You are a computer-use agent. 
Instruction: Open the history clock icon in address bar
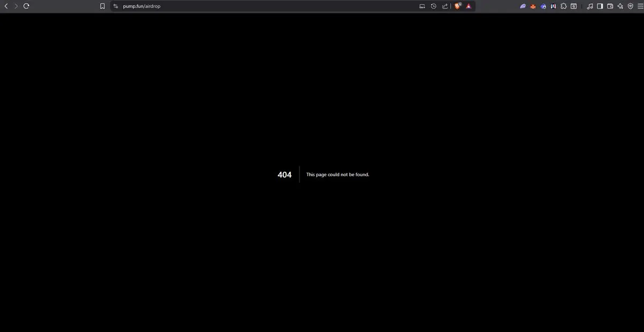click(x=434, y=6)
